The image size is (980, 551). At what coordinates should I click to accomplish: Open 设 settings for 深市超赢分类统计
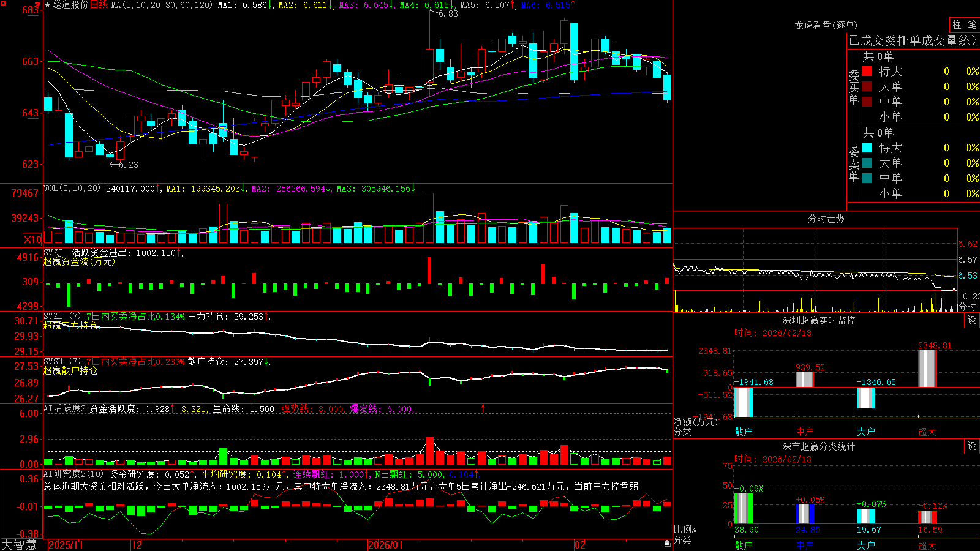click(972, 446)
